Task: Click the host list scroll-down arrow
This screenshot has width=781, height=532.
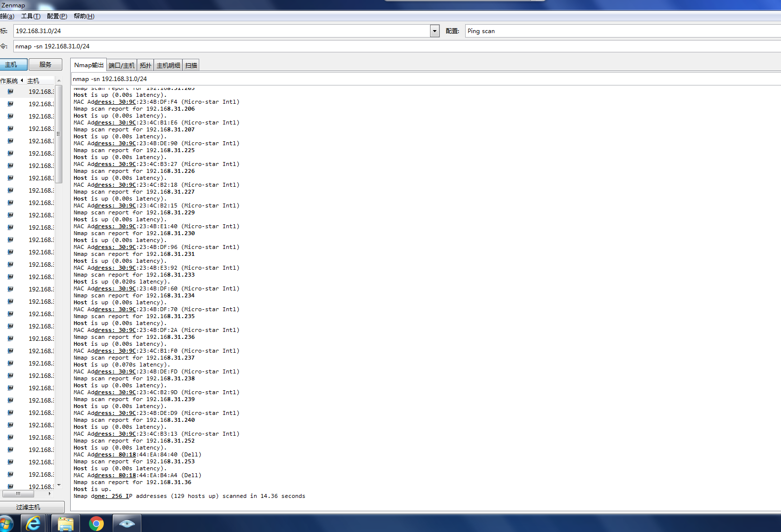Action: pos(58,485)
